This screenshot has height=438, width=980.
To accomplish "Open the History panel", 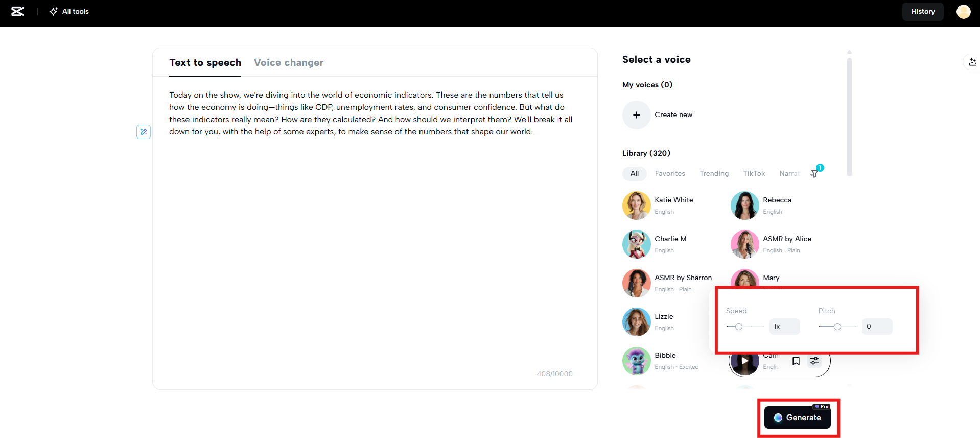I will 922,12.
